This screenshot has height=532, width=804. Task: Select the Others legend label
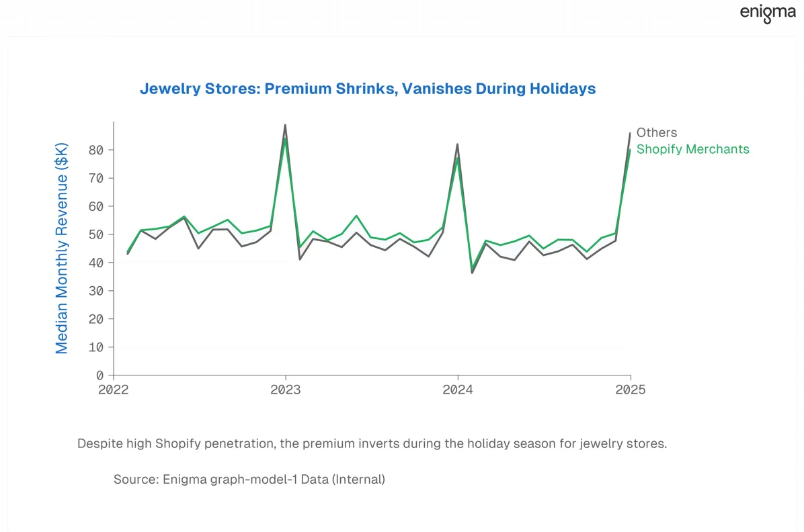[656, 133]
